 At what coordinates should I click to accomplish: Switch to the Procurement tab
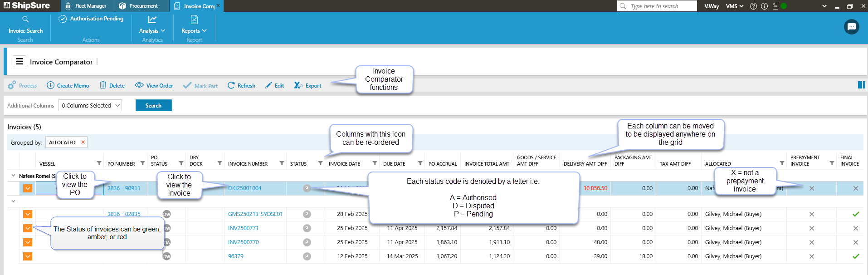(x=138, y=6)
